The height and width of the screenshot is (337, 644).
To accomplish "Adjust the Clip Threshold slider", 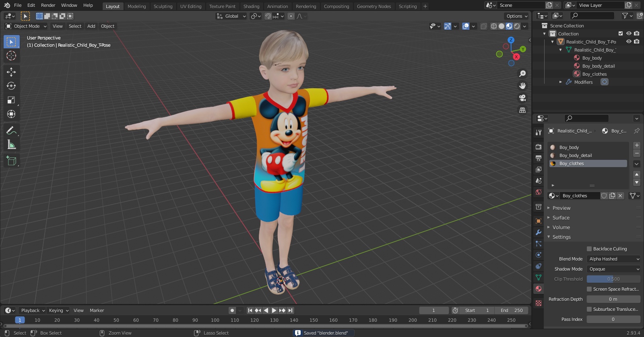I will (x=613, y=279).
